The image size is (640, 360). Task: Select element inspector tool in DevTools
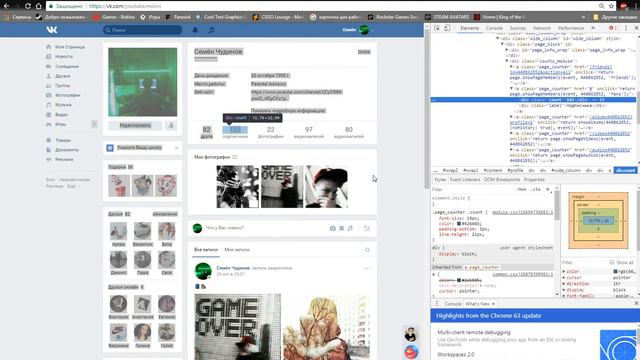437,28
